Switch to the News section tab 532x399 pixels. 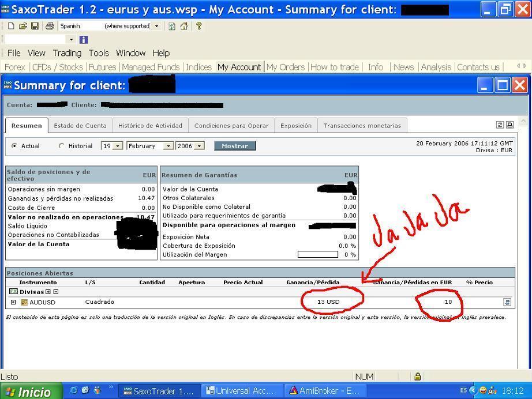(x=403, y=67)
